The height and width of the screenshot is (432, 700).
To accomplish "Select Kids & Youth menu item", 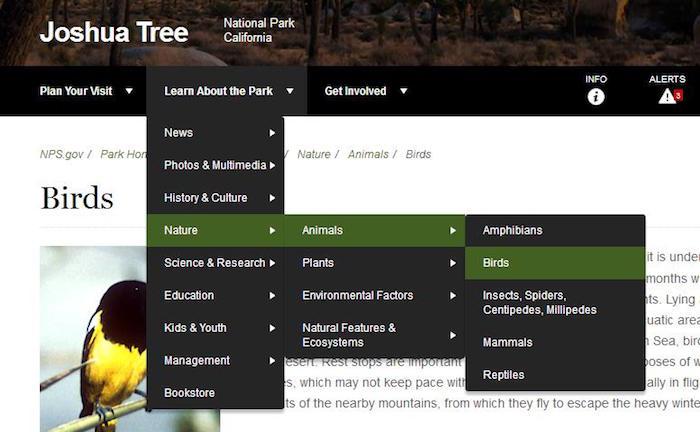I will (x=215, y=328).
